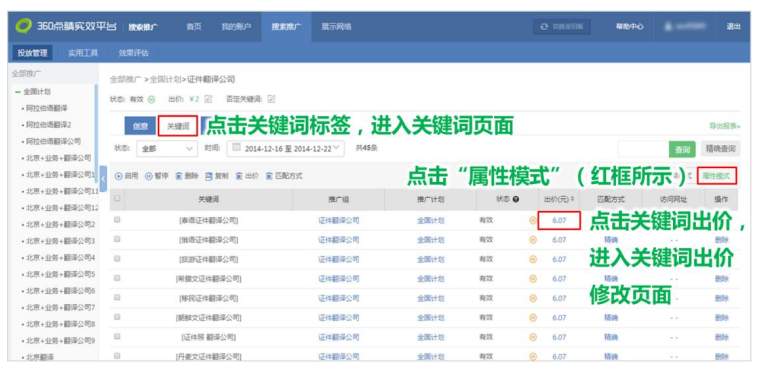Toggle the select-all checkbox in table header

point(117,199)
